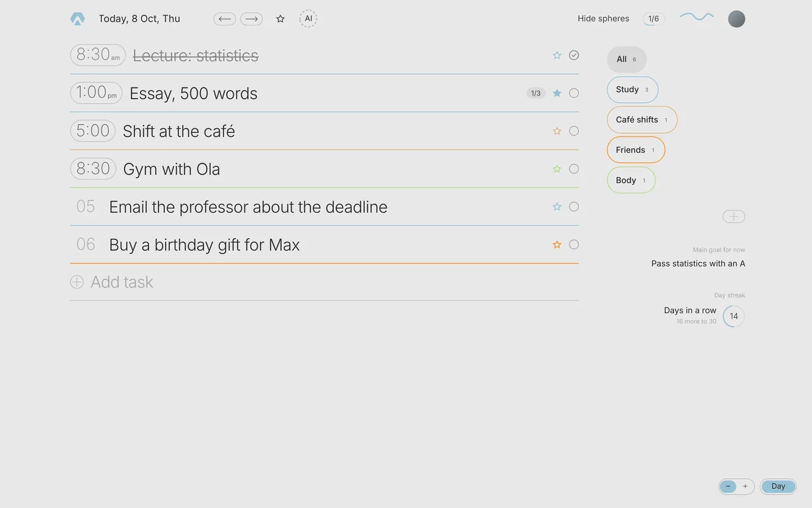Click the blue app logo icon
The width and height of the screenshot is (812, 508).
point(77,19)
